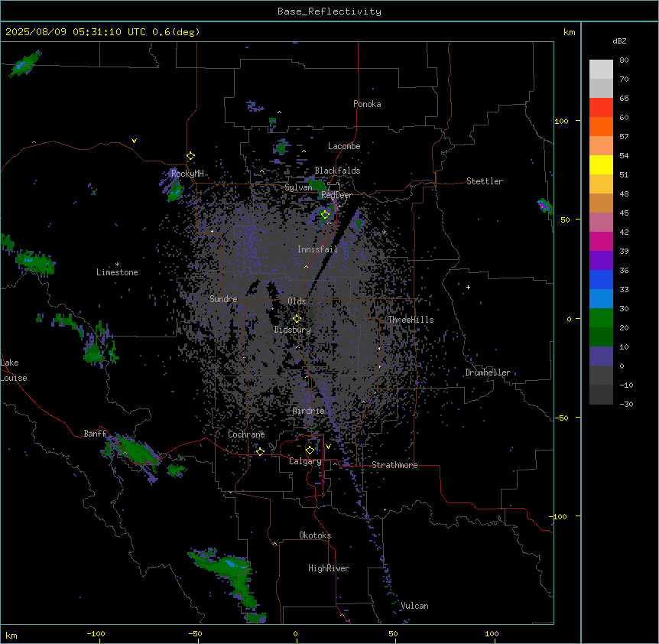Screen dimensions: 659x644
Task: Click the Olds label
Action: click(297, 301)
